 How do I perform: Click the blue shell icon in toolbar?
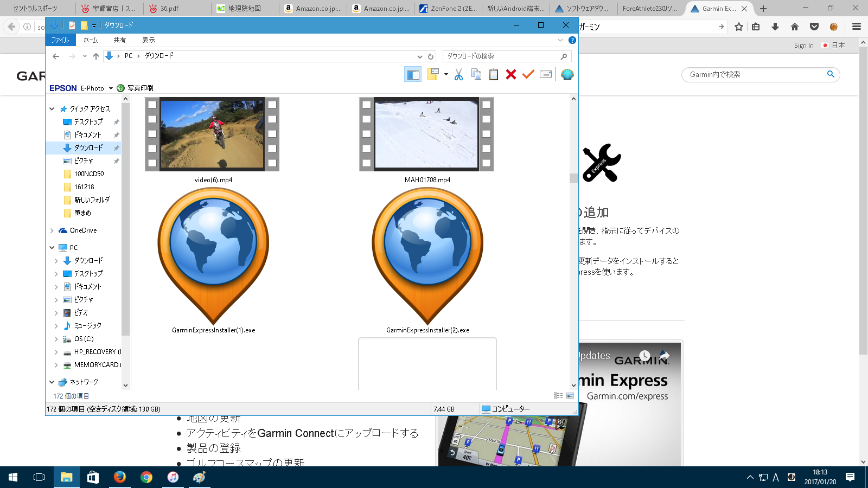pos(567,75)
